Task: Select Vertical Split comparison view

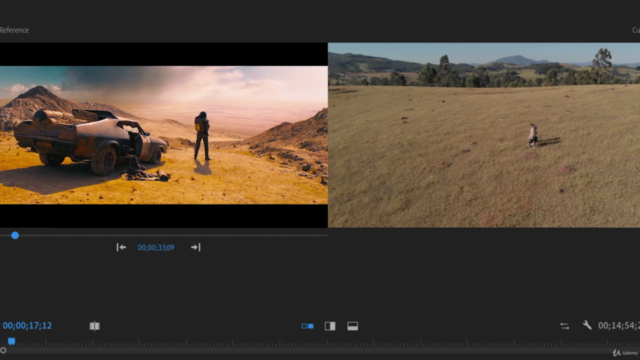Action: click(330, 326)
